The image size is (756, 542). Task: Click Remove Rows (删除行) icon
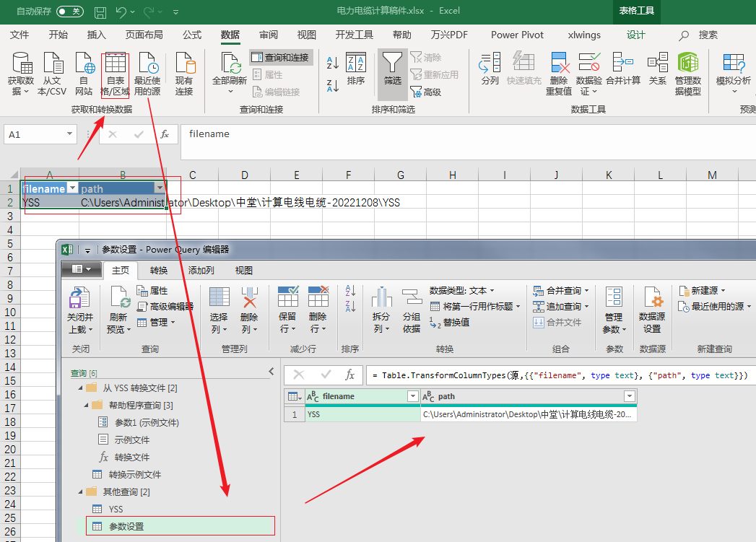click(318, 310)
